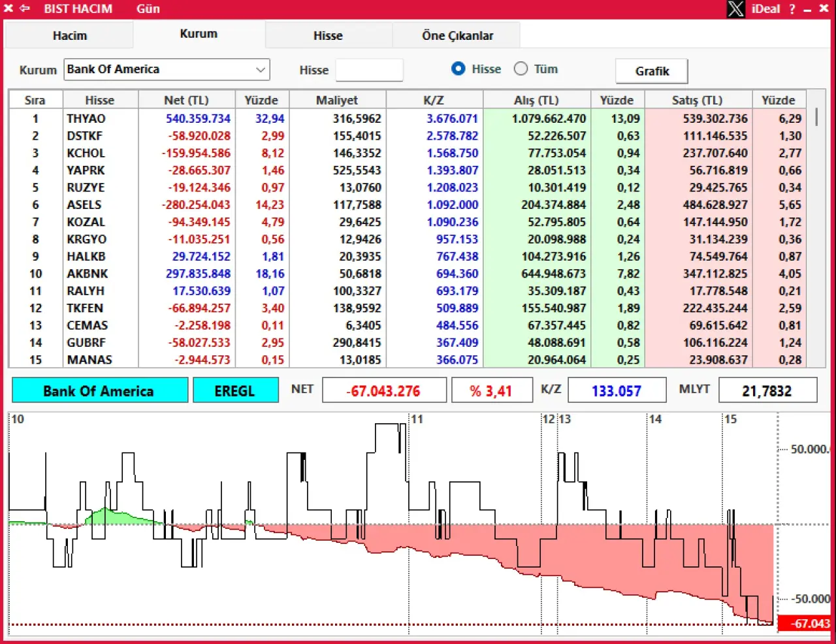Sort by the K/Z column header
836x644 pixels.
point(434,100)
